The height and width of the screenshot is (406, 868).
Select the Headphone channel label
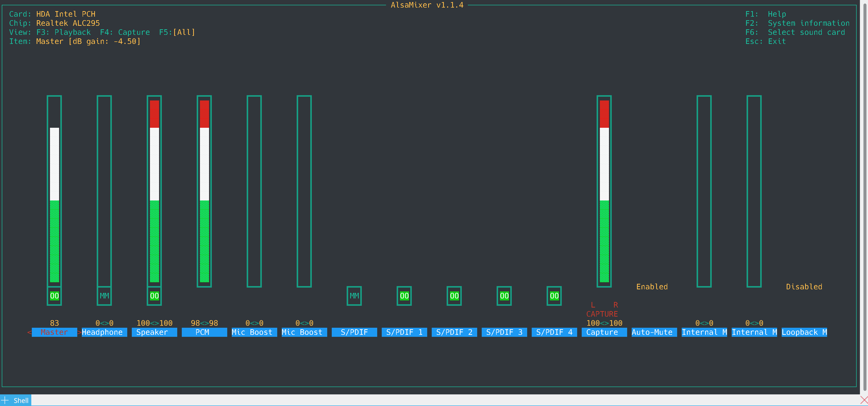104,332
